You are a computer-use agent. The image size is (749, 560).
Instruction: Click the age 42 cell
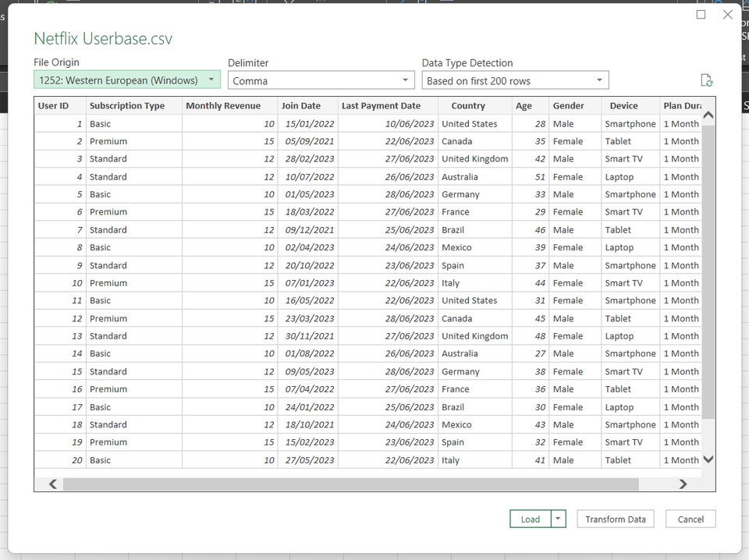pyautogui.click(x=531, y=159)
